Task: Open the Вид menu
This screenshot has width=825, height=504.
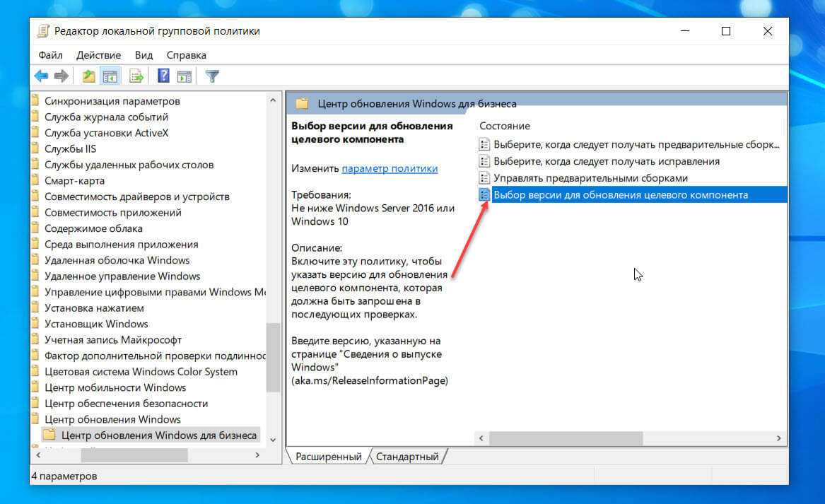Action: 144,55
